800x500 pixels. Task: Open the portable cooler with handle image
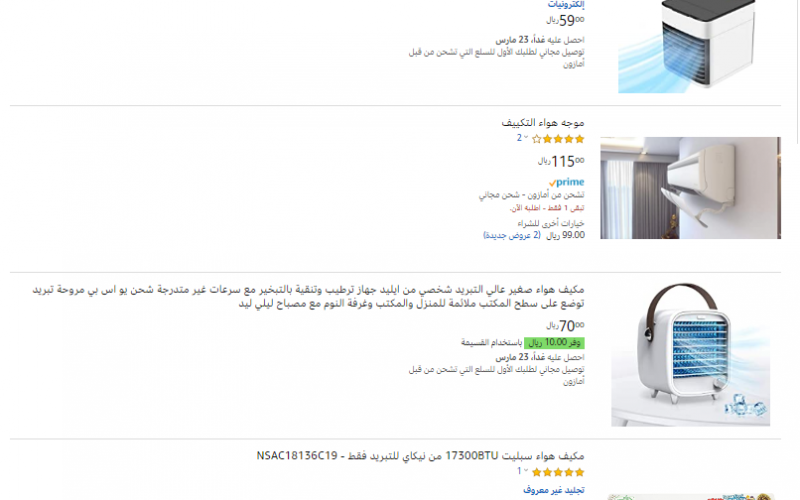(690, 354)
